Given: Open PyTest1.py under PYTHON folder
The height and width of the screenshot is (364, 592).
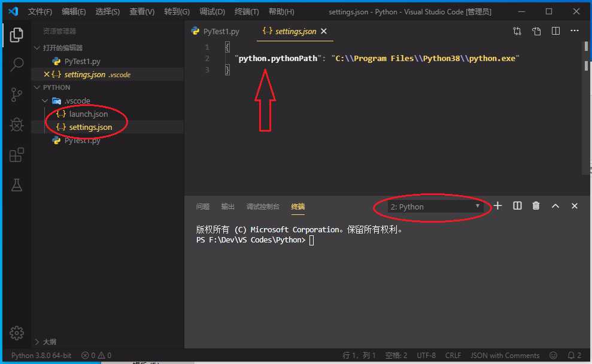Looking at the screenshot, I should (x=83, y=141).
